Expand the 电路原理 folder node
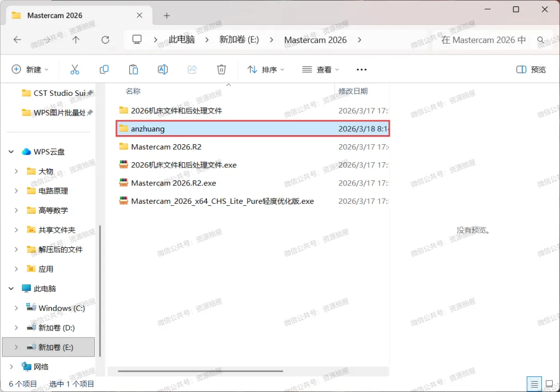Screen dimensions: 560x392 (x=16, y=191)
